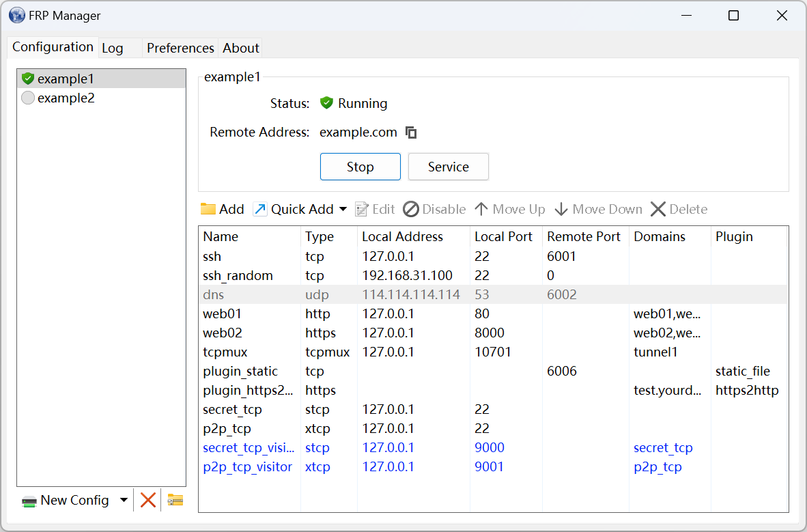This screenshot has width=807, height=532.
Task: Click Delete in the proxy toolbar
Action: click(679, 209)
